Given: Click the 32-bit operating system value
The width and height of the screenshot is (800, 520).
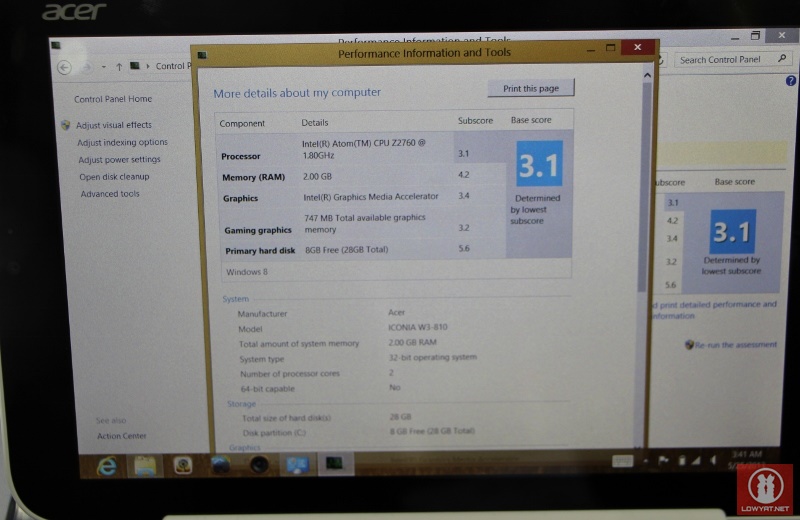Looking at the screenshot, I should pos(433,357).
